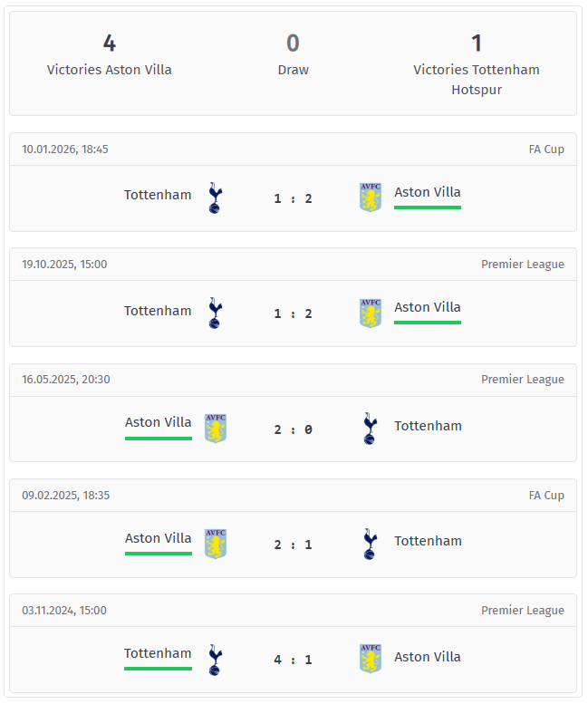Click Aston Villa crest in 16.05.2025 match

pos(216,429)
